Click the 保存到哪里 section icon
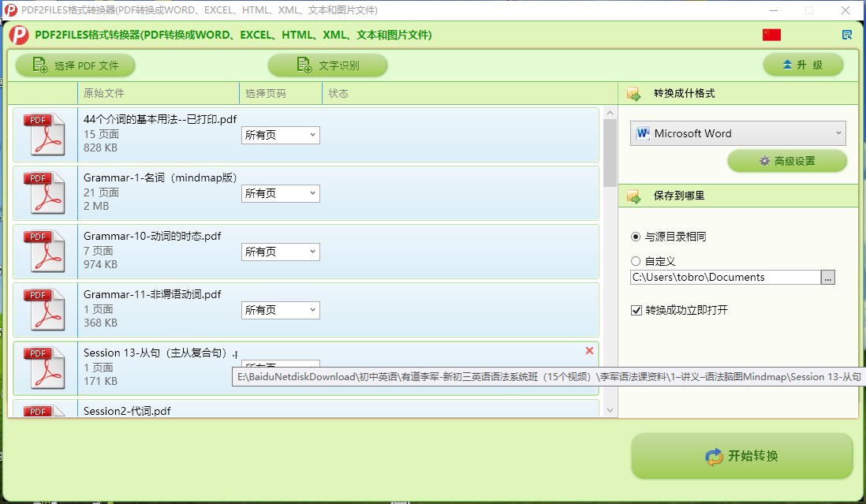Viewport: 866px width, 504px height. pyautogui.click(x=633, y=196)
